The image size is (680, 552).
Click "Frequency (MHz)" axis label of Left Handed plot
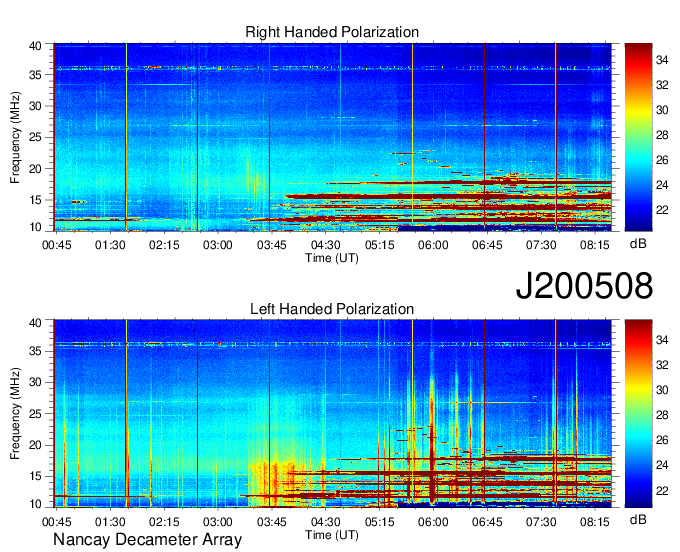pos(15,414)
